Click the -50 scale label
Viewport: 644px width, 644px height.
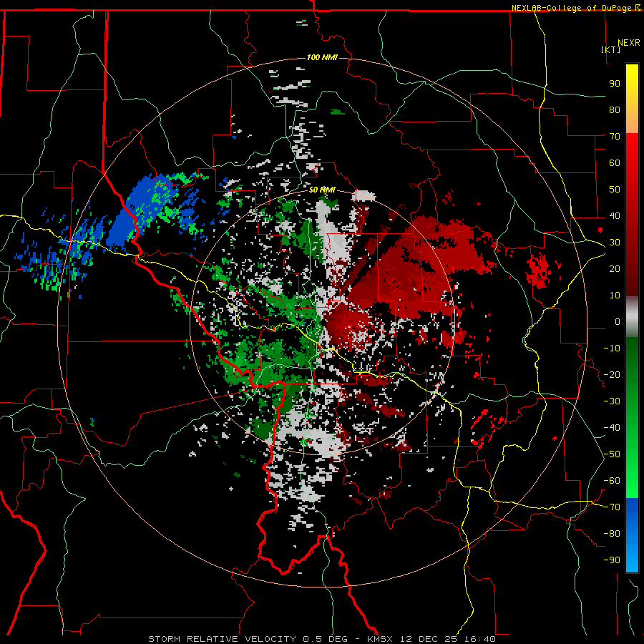612,454
